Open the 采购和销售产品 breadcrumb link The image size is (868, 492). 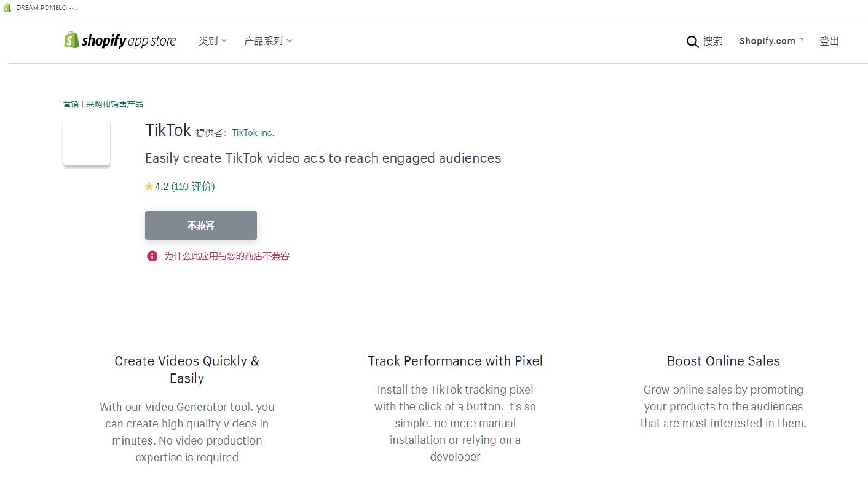pyautogui.click(x=115, y=104)
